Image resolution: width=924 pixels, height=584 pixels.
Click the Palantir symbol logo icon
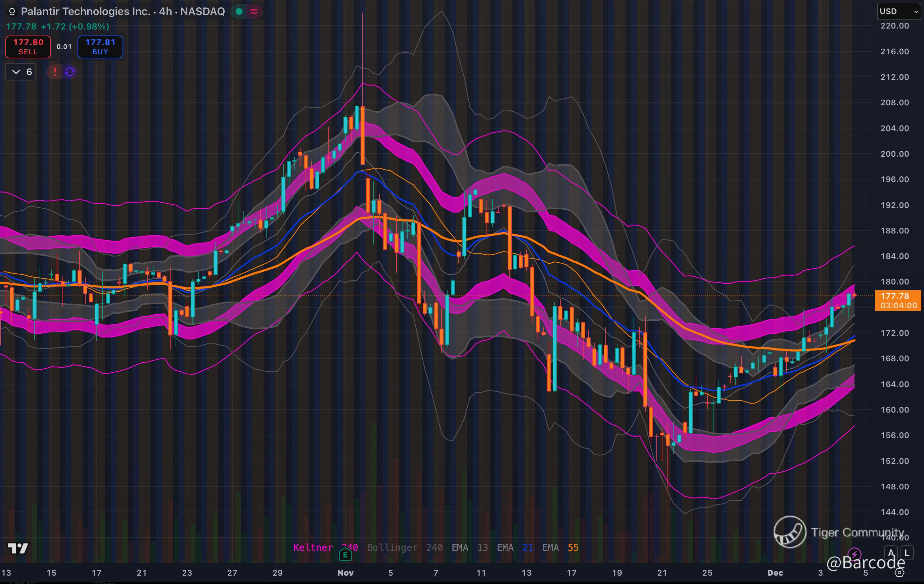[12, 12]
